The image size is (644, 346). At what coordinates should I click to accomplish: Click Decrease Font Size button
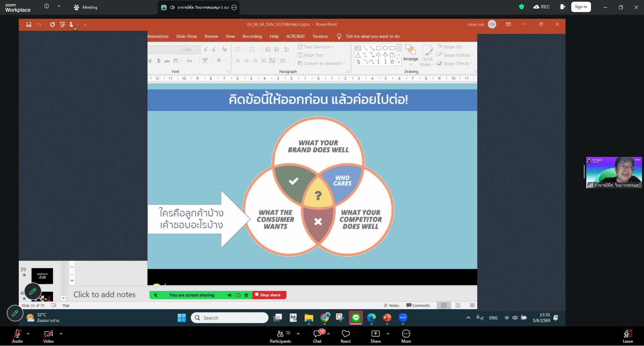214,50
